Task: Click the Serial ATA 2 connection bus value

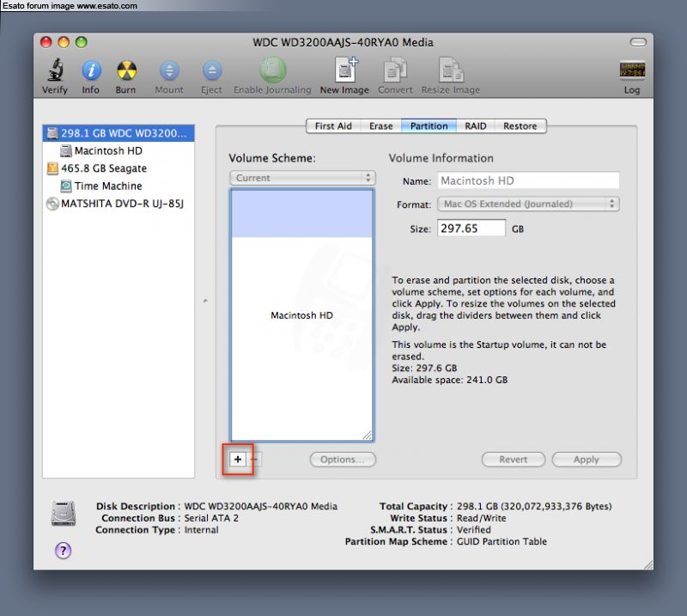Action: [x=211, y=518]
